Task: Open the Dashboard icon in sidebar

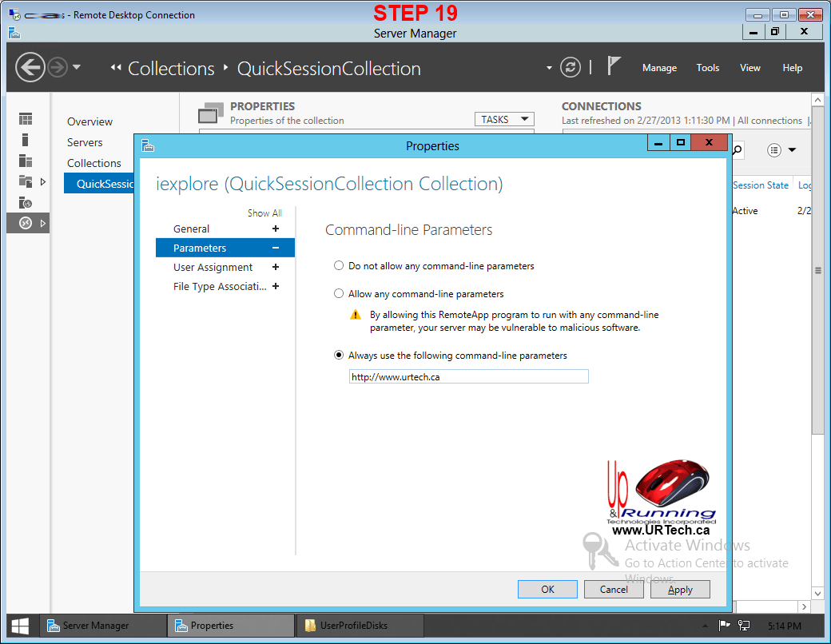Action: [26, 119]
